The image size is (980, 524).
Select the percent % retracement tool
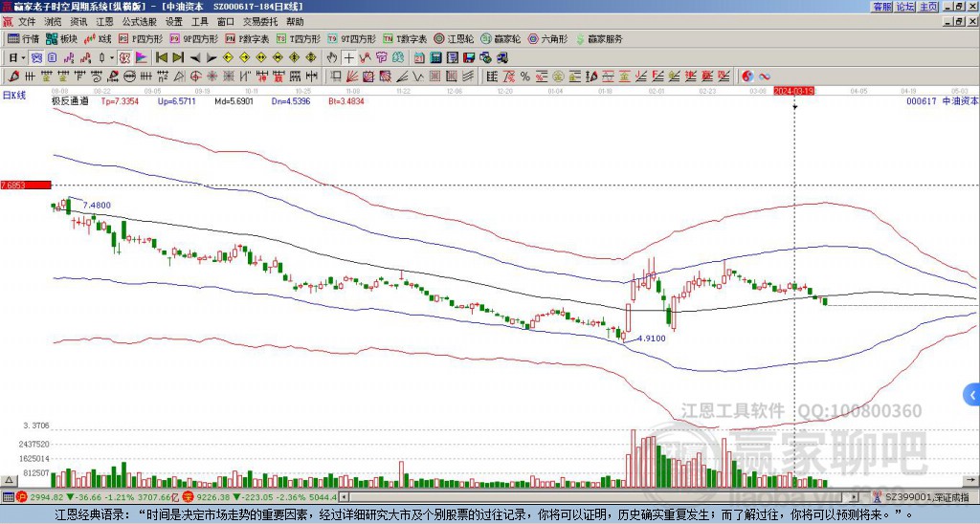point(525,76)
